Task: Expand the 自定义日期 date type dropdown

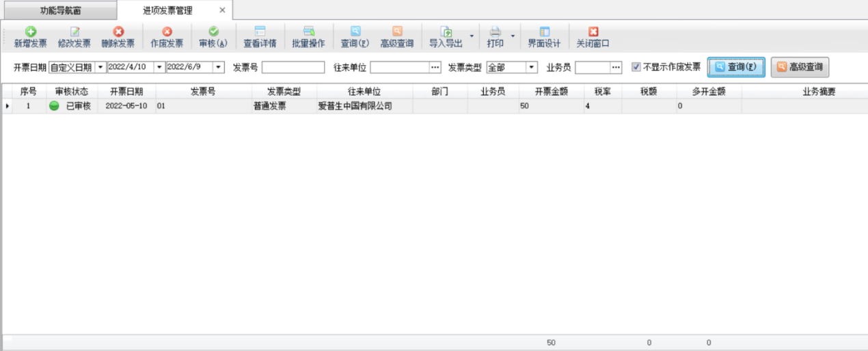Action: click(x=100, y=67)
